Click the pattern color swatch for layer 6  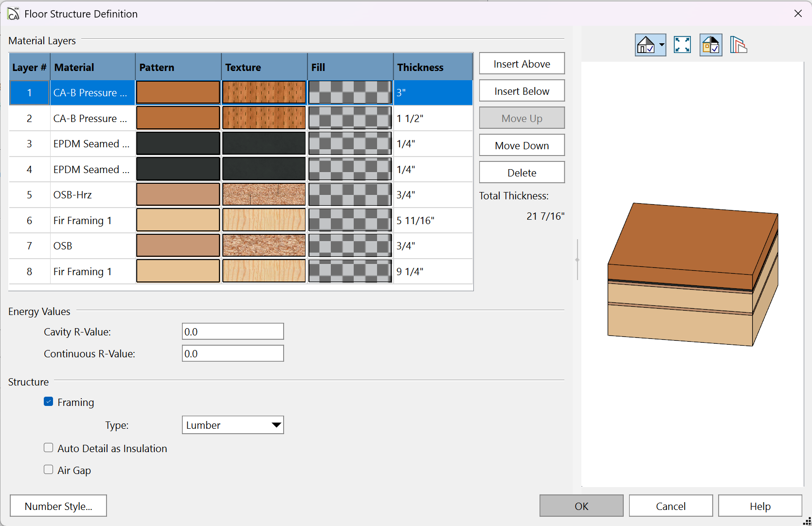pyautogui.click(x=178, y=220)
